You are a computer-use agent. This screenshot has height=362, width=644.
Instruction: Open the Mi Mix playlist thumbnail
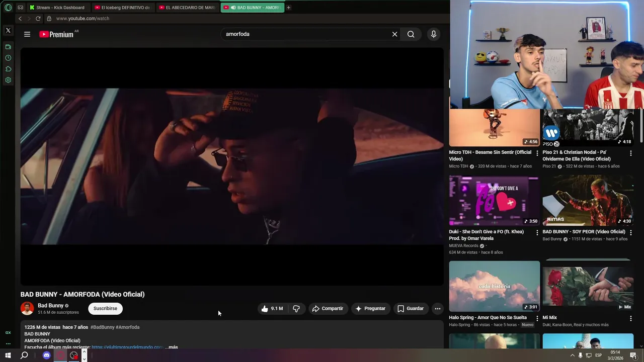tap(588, 286)
